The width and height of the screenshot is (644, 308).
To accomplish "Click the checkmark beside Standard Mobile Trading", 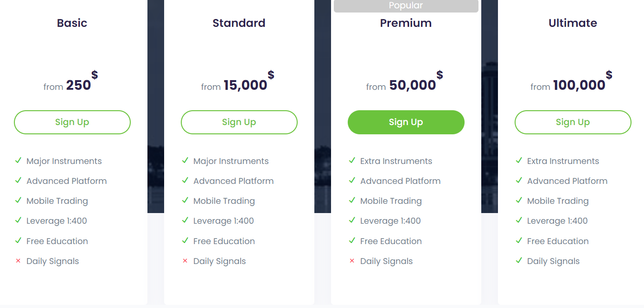I will point(185,201).
